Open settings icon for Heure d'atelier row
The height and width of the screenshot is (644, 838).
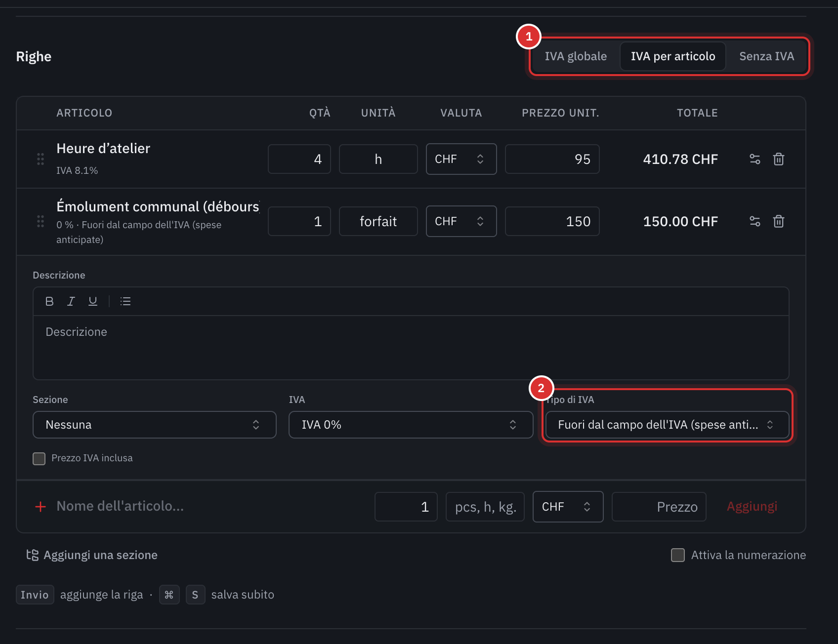click(754, 159)
